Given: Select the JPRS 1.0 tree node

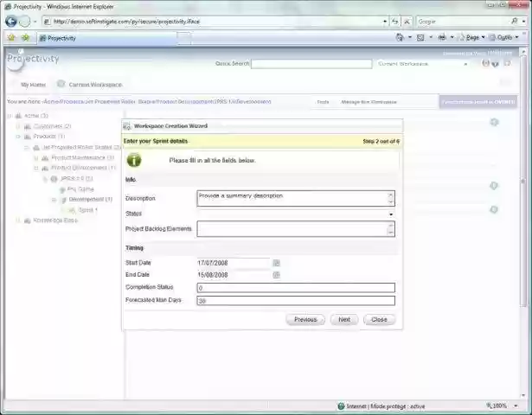Looking at the screenshot, I should (76, 178).
